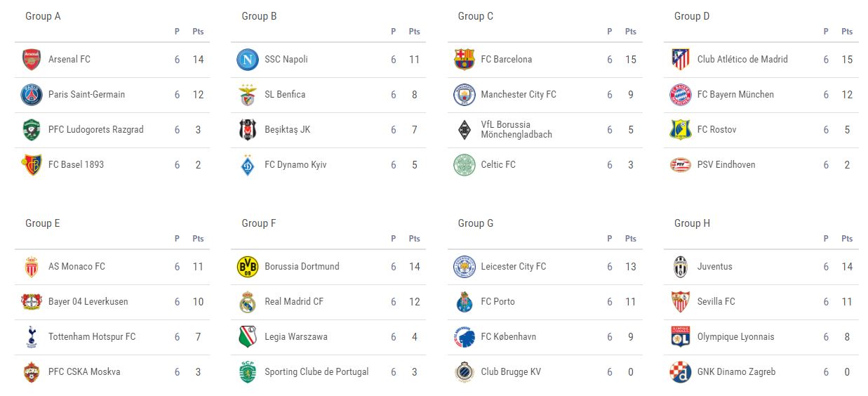Click the Club Atlético de Madrid logo

click(x=680, y=60)
